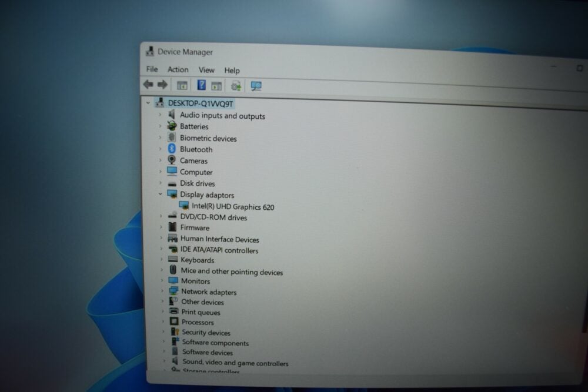The width and height of the screenshot is (588, 392).
Task: Click the Disk drives tree label
Action: point(197,183)
